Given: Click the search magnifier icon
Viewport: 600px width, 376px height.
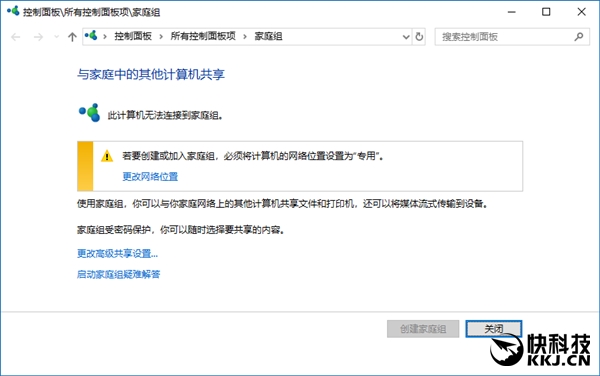Looking at the screenshot, I should 579,37.
